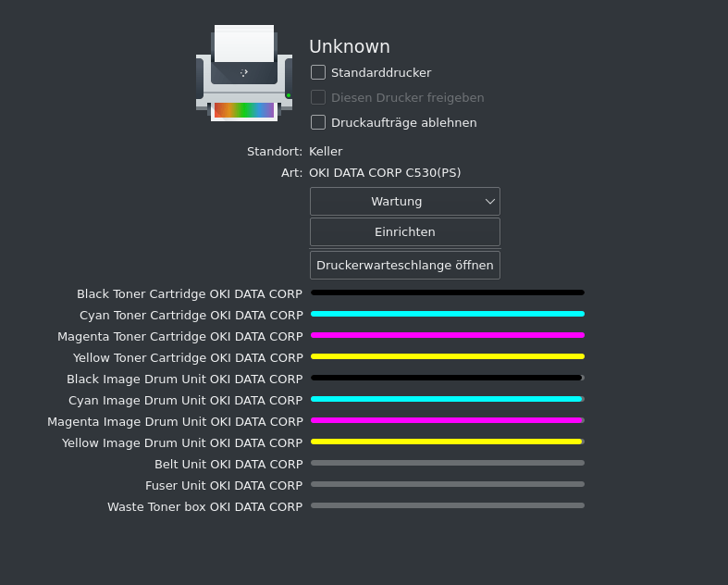This screenshot has width=728, height=585.
Task: Click Druckerwarteschlange öffnen button
Action: click(x=404, y=265)
